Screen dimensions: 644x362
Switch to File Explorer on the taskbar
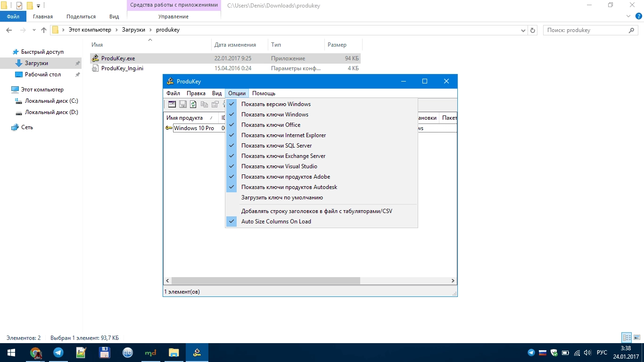click(174, 353)
